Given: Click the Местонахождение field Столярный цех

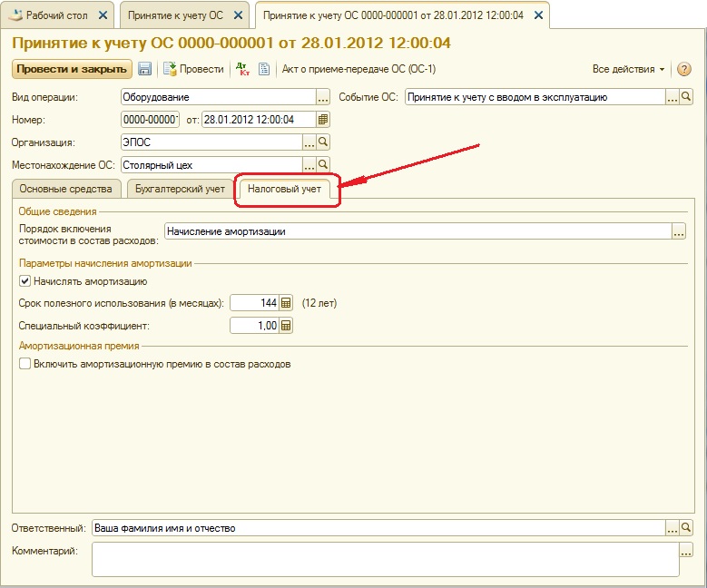Looking at the screenshot, I should pos(212,165).
